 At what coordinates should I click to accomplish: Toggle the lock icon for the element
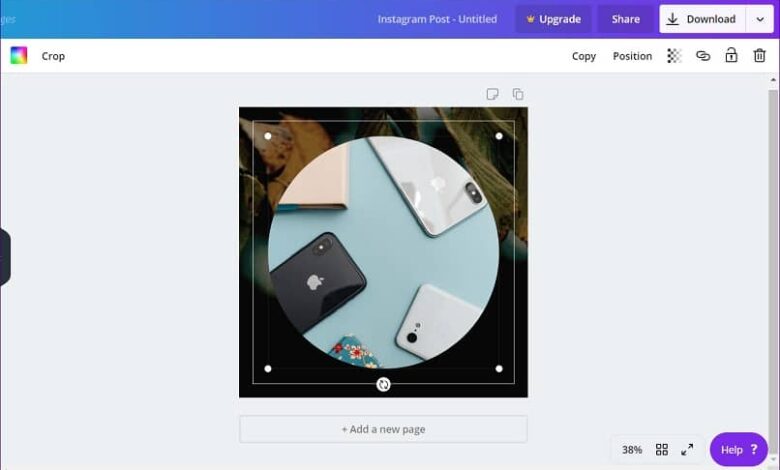click(731, 55)
